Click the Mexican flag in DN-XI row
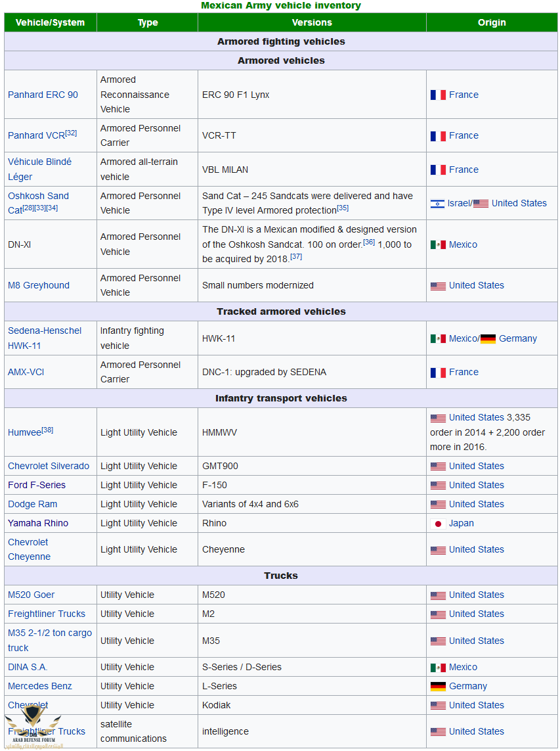This screenshot has height=751, width=560. [438, 244]
